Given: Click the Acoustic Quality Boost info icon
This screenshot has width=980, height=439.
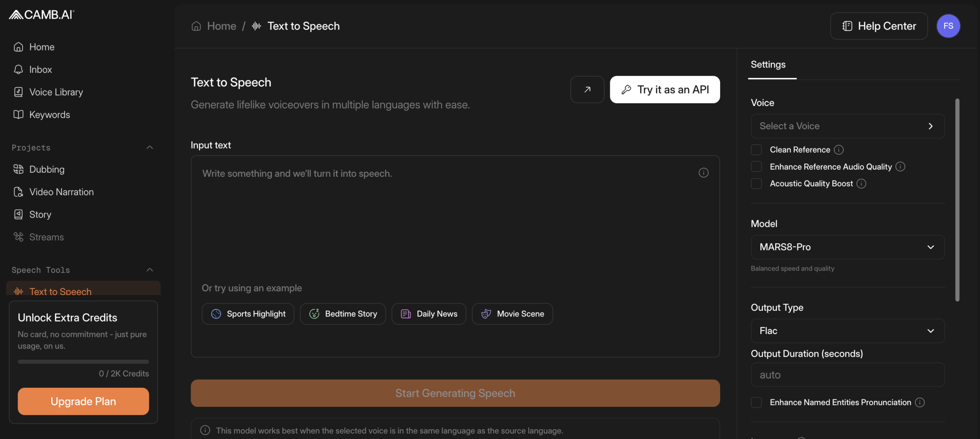Looking at the screenshot, I should [x=861, y=184].
